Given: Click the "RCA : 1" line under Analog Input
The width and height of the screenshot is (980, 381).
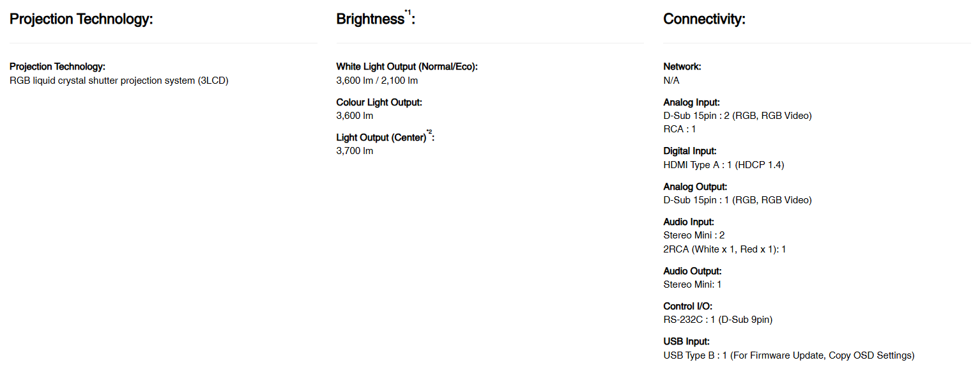Looking at the screenshot, I should [680, 128].
